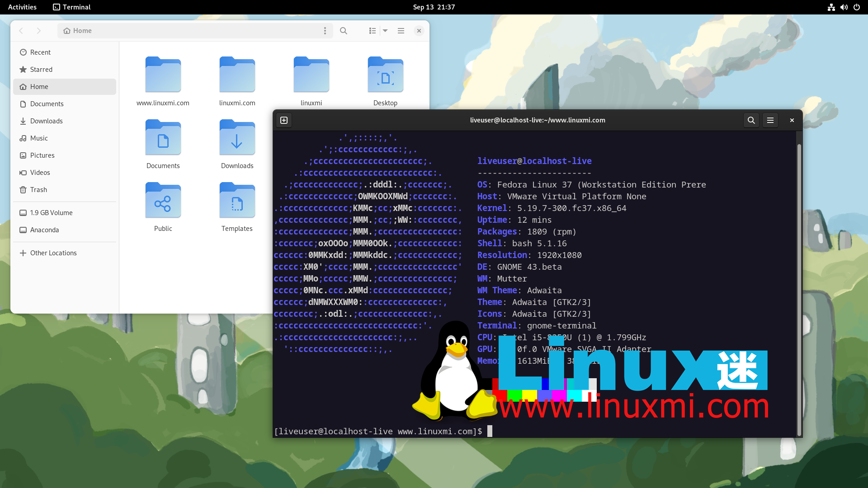
Task: Select the Public folder icon
Action: (163, 200)
